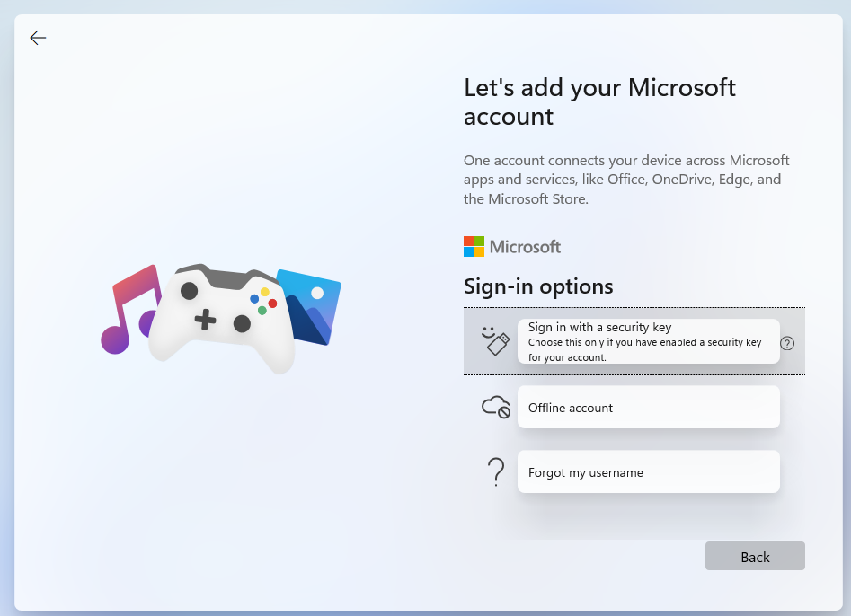Select the Offline account option
The width and height of the screenshot is (851, 616).
[x=649, y=407]
